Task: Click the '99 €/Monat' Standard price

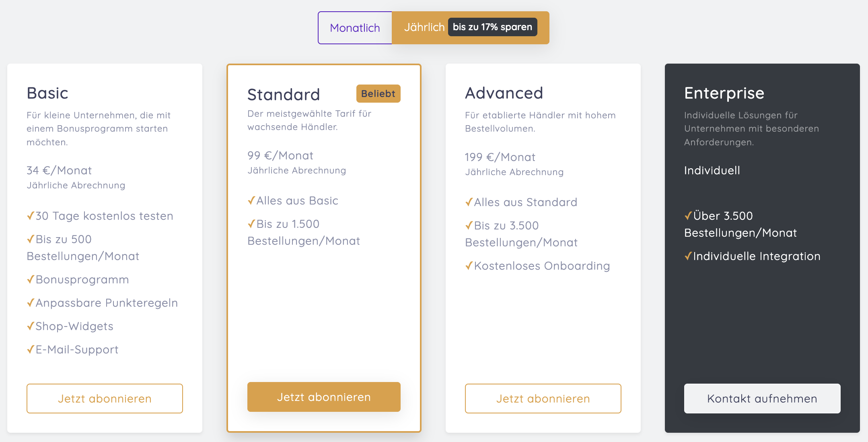Action: 280,155
